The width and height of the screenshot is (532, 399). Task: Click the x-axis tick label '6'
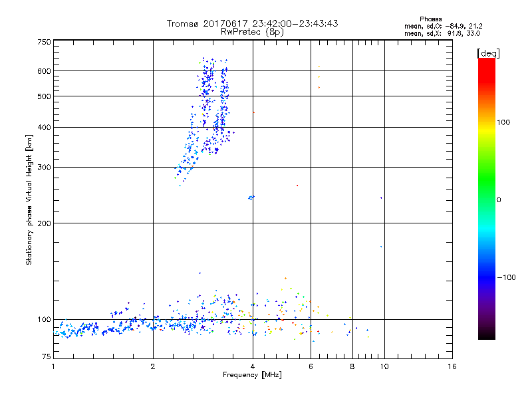pyautogui.click(x=311, y=366)
